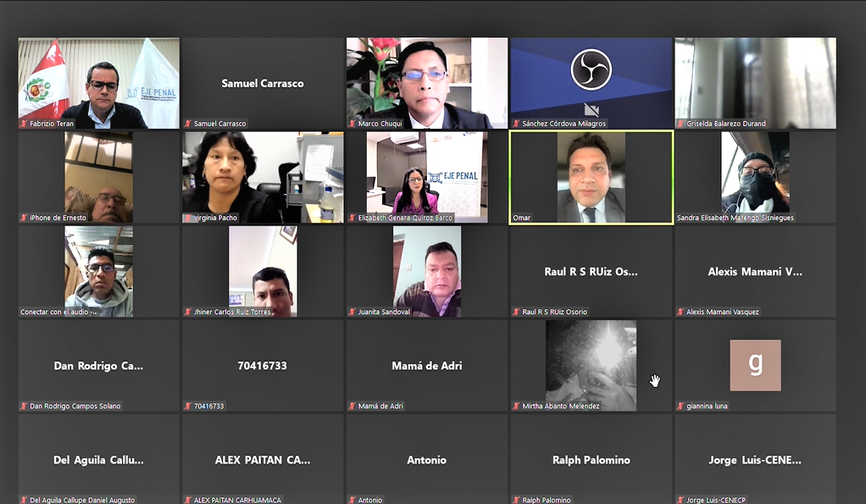Select the Mamá de Adri participant tile
866x504 pixels.
tap(427, 365)
